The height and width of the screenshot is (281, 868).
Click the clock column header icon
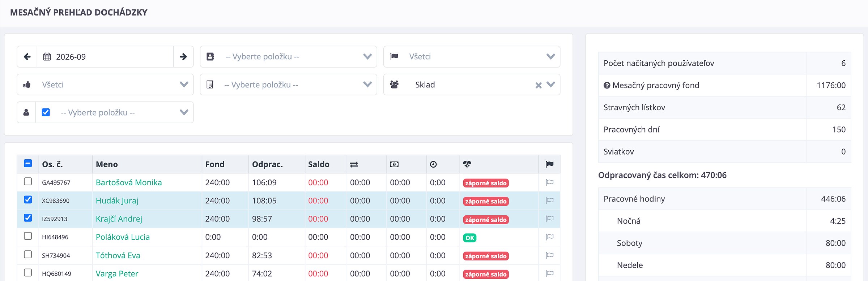[x=433, y=164]
